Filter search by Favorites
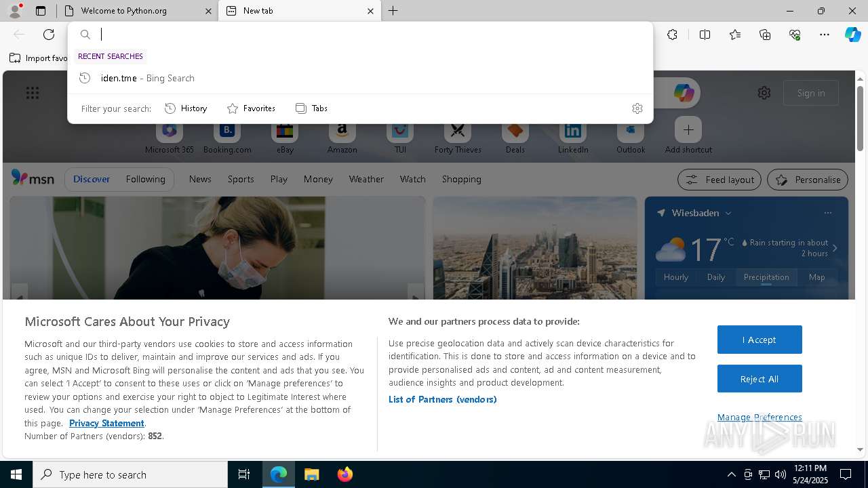Image resolution: width=868 pixels, height=488 pixels. 251,108
